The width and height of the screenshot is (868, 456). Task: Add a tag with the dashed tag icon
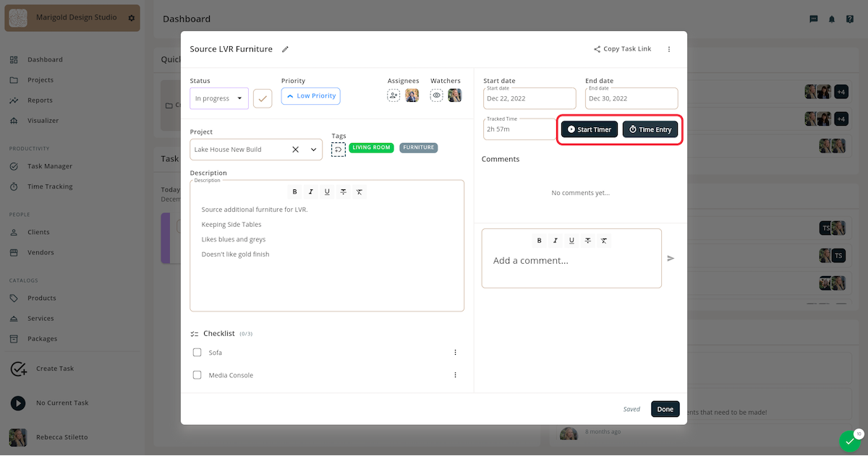coord(339,149)
